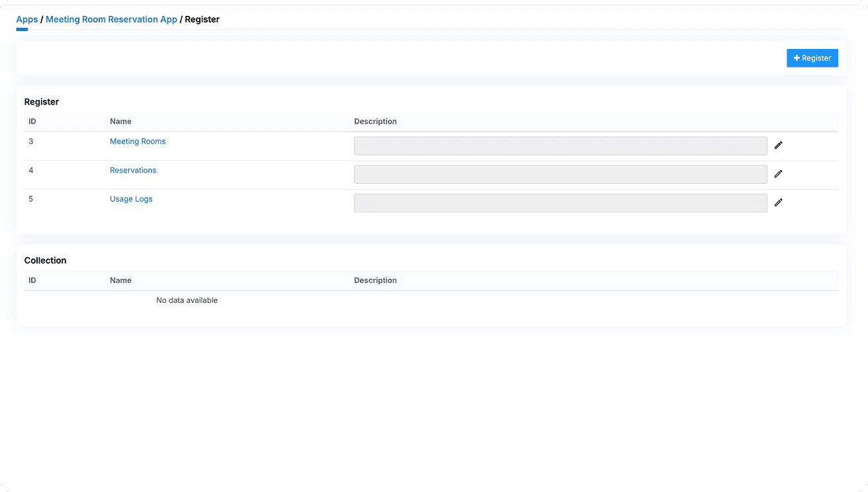Image resolution: width=868 pixels, height=492 pixels.
Task: Open the Meeting Rooms register
Action: (x=138, y=141)
